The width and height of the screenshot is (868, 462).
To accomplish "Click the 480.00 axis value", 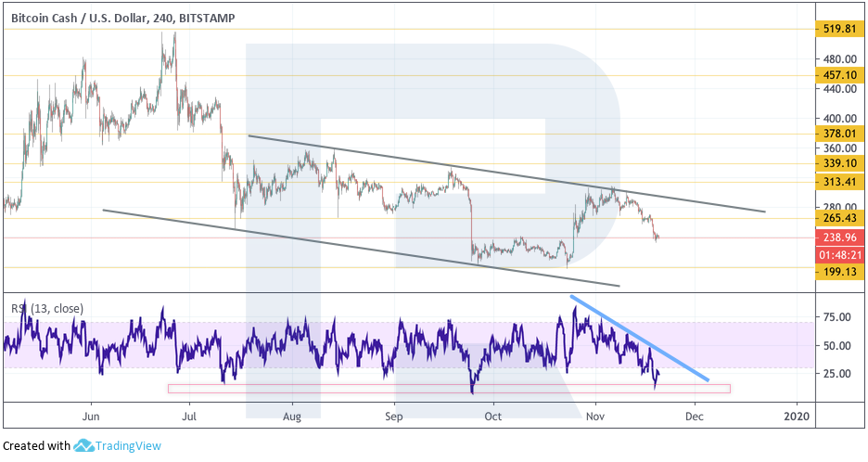I will [840, 59].
